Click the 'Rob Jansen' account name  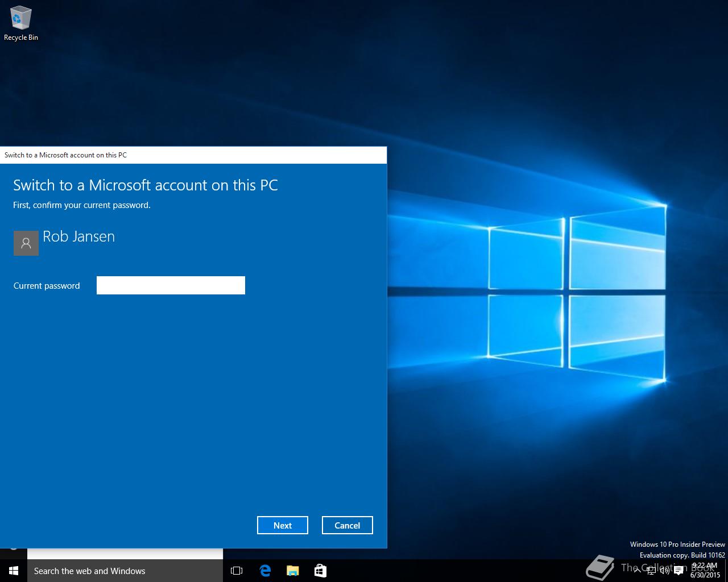[x=79, y=236]
